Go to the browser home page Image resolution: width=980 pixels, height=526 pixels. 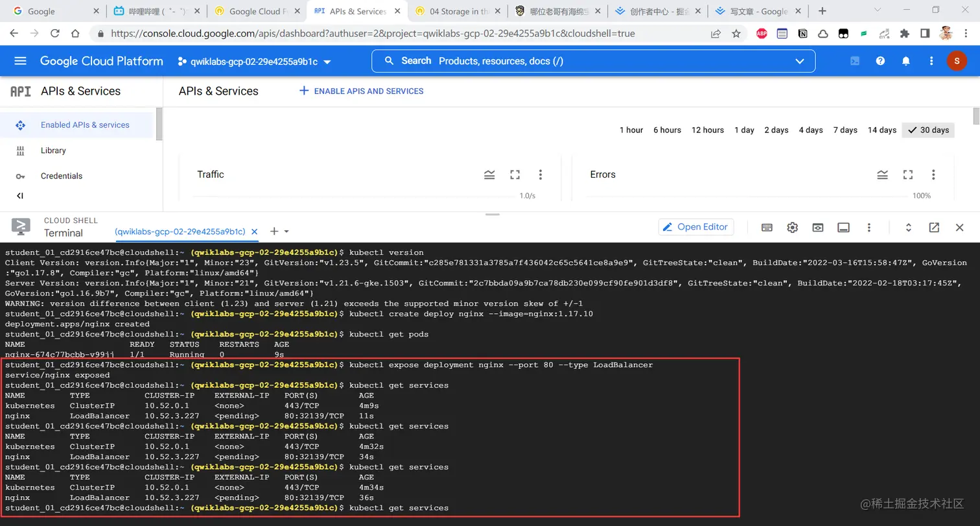[75, 34]
